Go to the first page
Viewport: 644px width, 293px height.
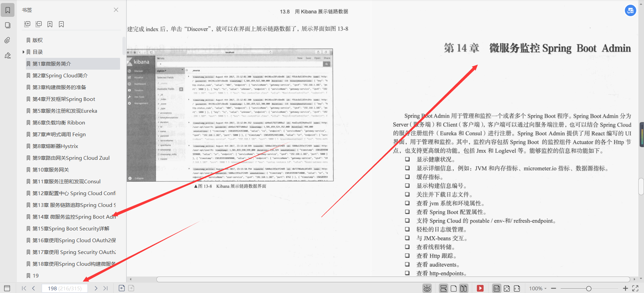click(x=24, y=288)
